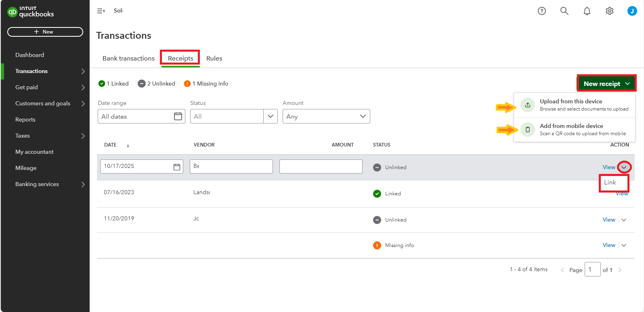
Task: Open the Status dropdown
Action: [270, 116]
